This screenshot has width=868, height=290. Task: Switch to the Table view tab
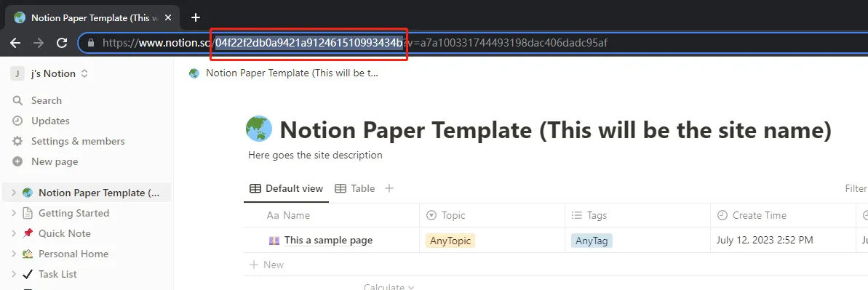coord(355,188)
